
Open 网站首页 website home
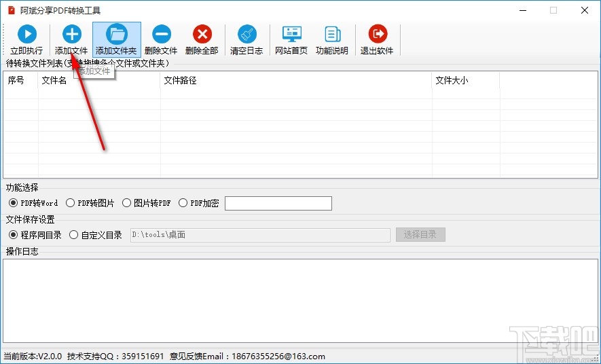click(x=291, y=40)
